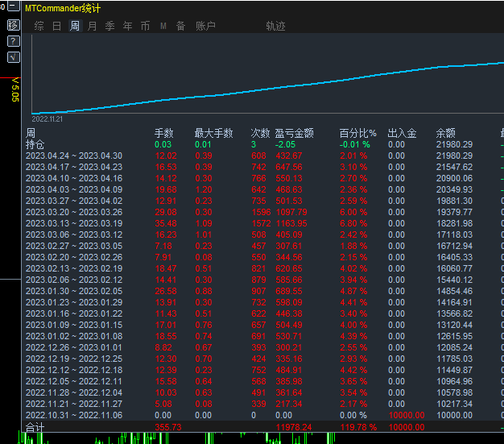The width and height of the screenshot is (504, 444).
Task: Click profit value 1097.79
Action: [291, 212]
